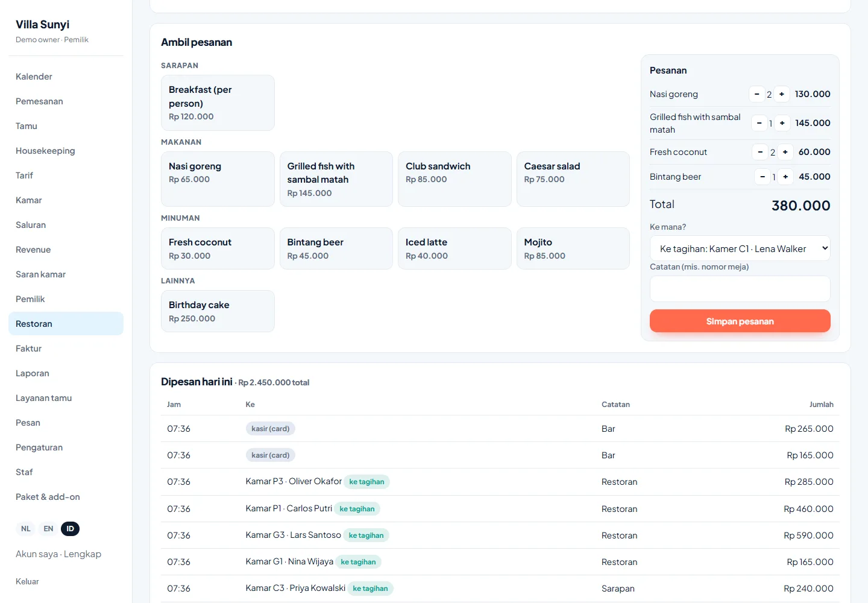This screenshot has height=603, width=868.
Task: Add Birthday cake to the order
Action: point(218,311)
